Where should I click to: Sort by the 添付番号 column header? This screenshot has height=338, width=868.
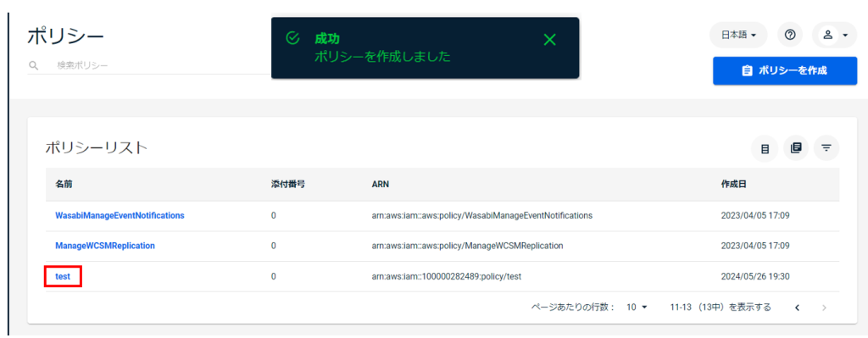(284, 184)
